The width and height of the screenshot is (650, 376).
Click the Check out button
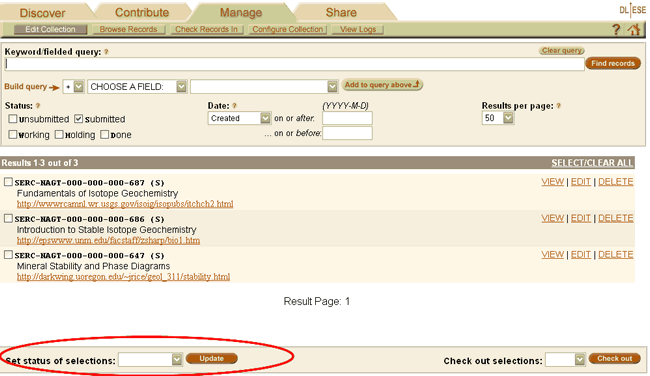point(615,359)
